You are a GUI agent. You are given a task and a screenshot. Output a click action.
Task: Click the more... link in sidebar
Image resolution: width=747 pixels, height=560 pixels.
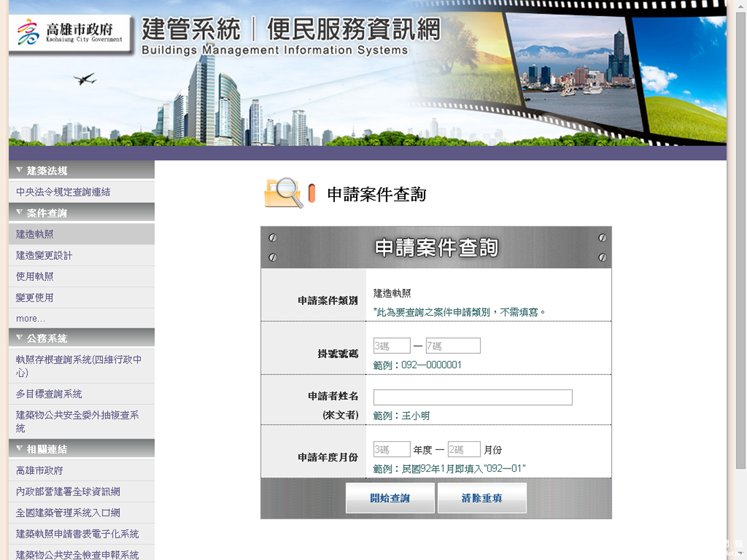tap(31, 319)
